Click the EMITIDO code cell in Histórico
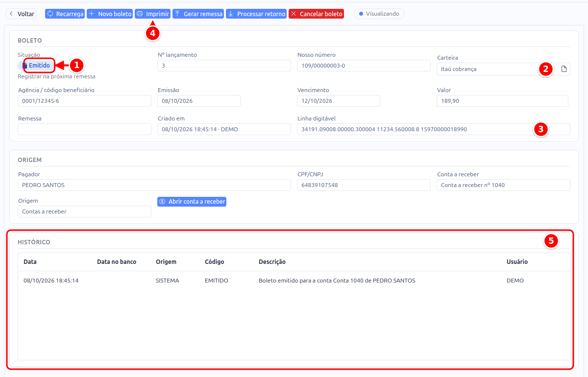This screenshot has height=377, width=588. [217, 281]
